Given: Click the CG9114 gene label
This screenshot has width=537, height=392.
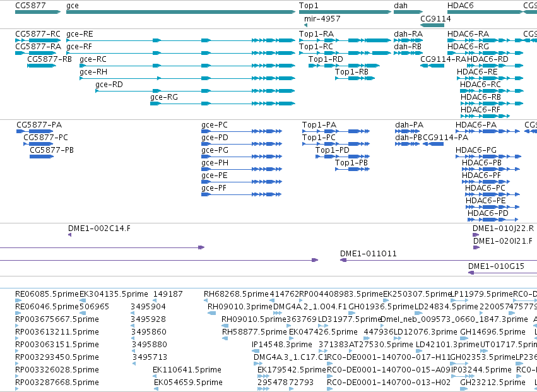Looking at the screenshot, I should point(435,18).
